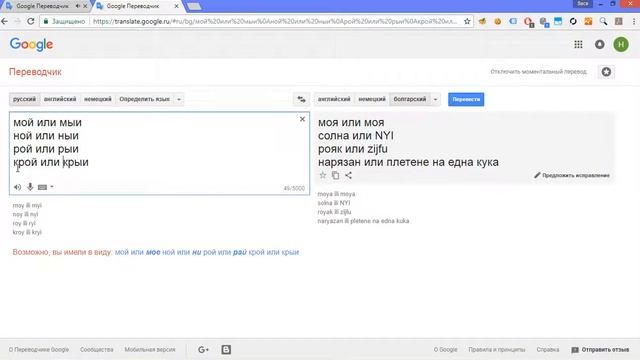Reload the current page
640x360 pixels.
tap(31, 21)
